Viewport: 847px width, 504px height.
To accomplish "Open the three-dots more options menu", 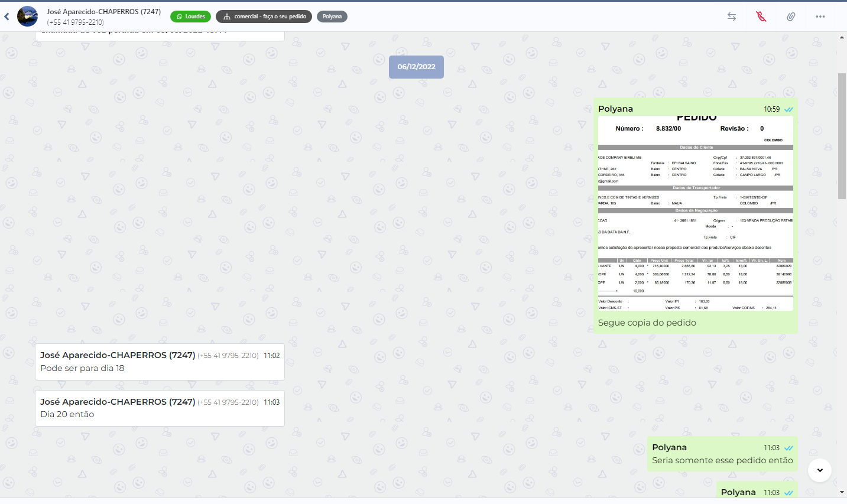I will 820,17.
